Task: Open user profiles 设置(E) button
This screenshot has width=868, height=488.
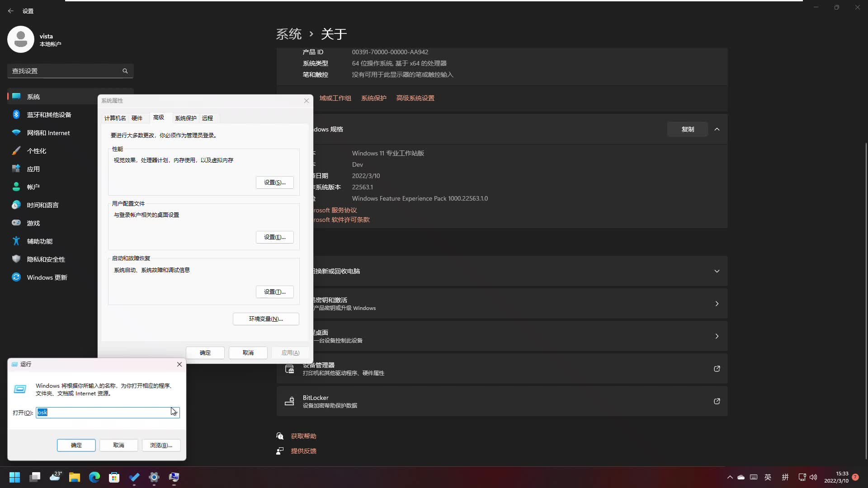Action: 274,237
